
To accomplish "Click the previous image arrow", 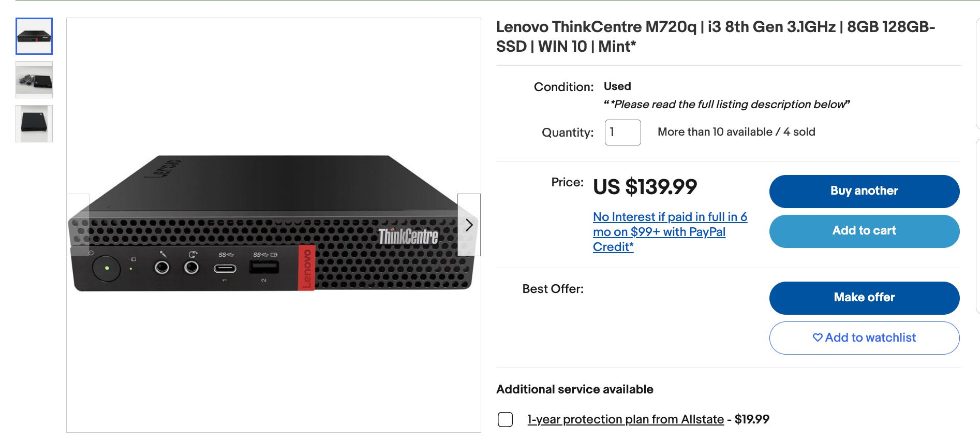I will (78, 225).
